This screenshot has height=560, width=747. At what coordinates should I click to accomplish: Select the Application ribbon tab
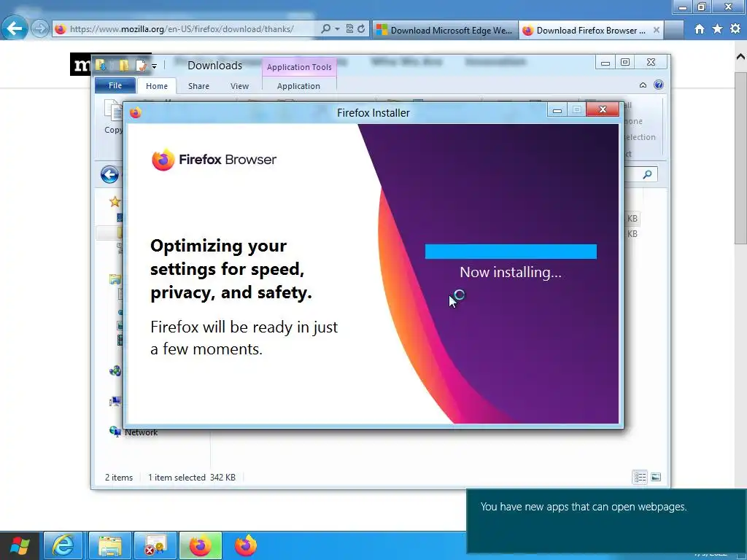(298, 86)
